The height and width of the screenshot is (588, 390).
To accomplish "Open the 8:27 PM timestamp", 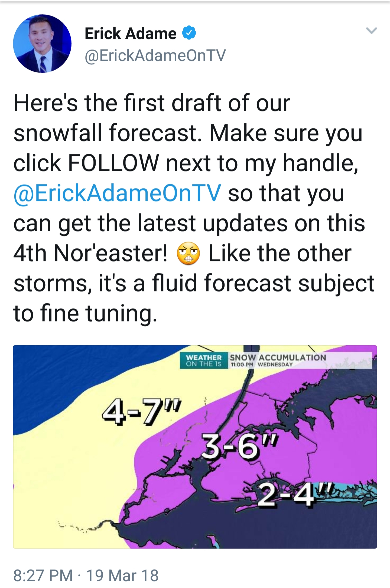I will click(x=43, y=575).
